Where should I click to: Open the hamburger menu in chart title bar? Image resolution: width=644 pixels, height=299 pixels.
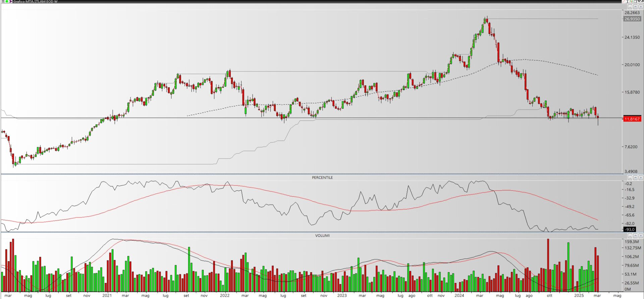3,1
